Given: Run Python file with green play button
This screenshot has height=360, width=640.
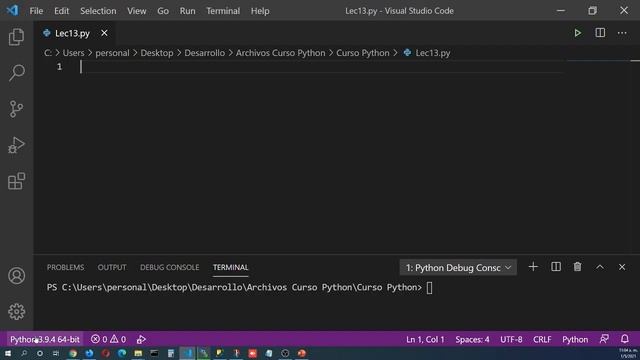Looking at the screenshot, I should 578,33.
